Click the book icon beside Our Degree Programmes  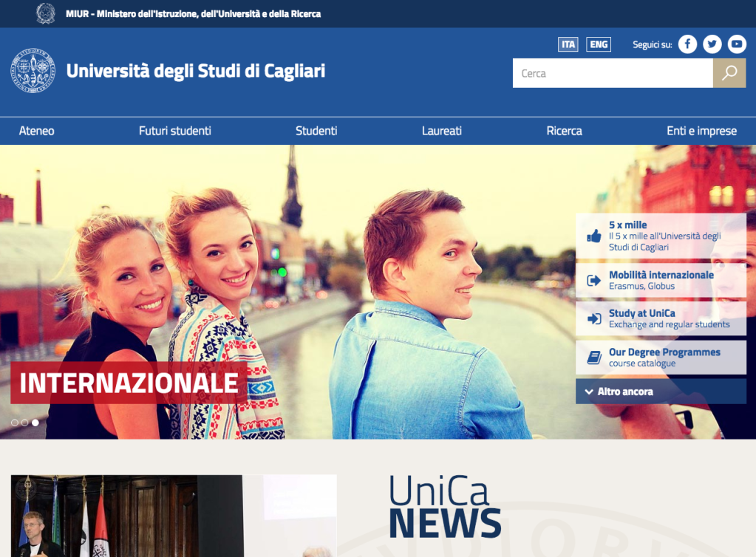593,358
